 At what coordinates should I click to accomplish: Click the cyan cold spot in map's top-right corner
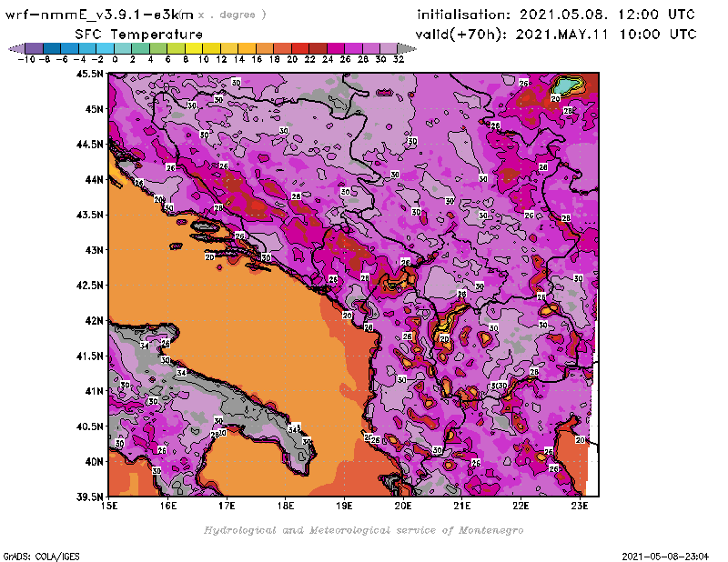coord(566,85)
